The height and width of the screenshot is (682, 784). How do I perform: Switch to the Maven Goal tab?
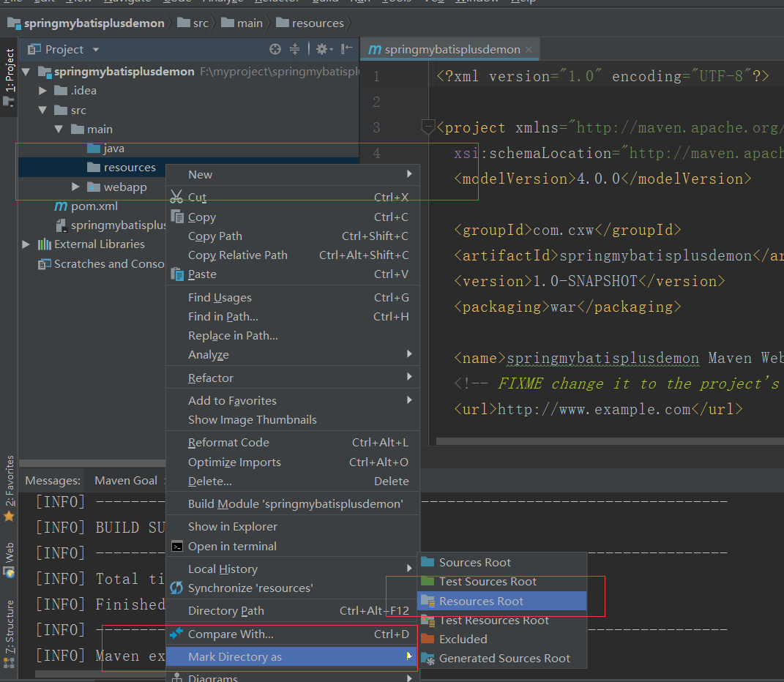(126, 480)
